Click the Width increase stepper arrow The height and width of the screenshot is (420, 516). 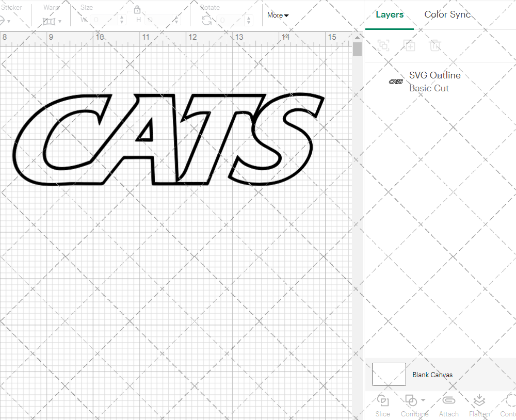[x=122, y=18]
